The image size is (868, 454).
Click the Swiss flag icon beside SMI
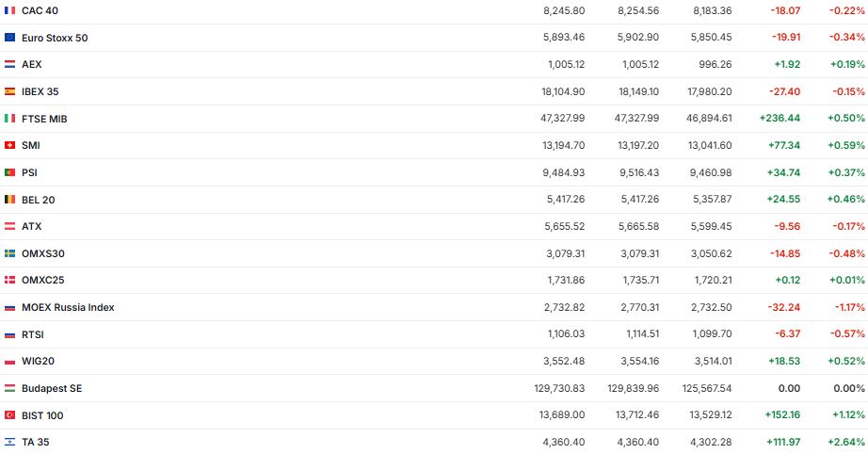[x=9, y=145]
